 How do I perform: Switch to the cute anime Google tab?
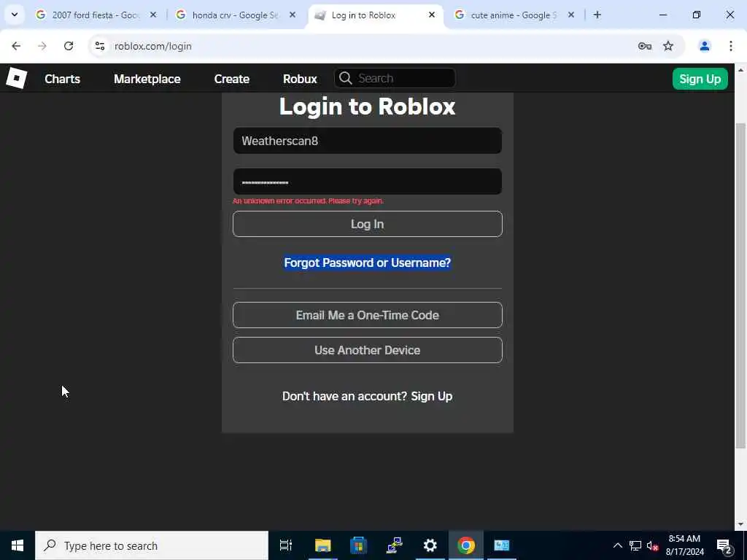[x=514, y=15]
